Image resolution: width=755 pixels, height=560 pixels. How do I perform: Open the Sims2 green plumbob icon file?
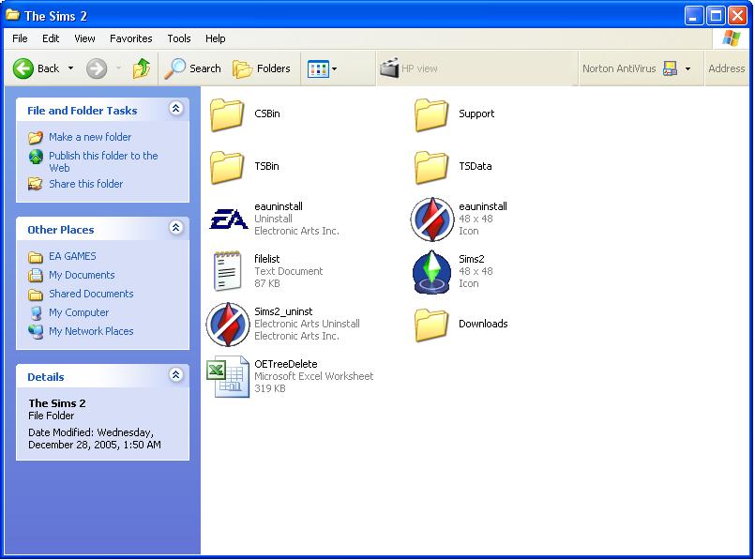click(x=431, y=272)
